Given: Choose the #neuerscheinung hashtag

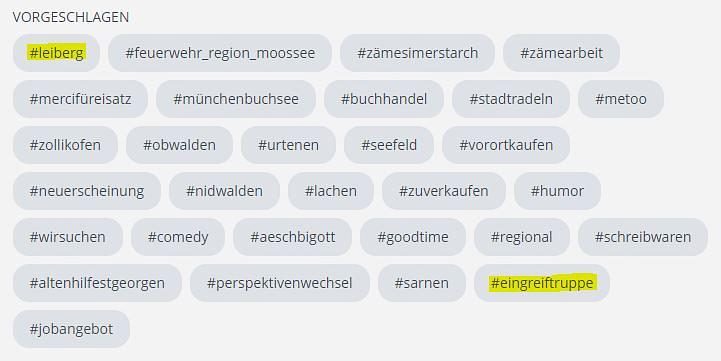Looking at the screenshot, I should pyautogui.click(x=87, y=191).
